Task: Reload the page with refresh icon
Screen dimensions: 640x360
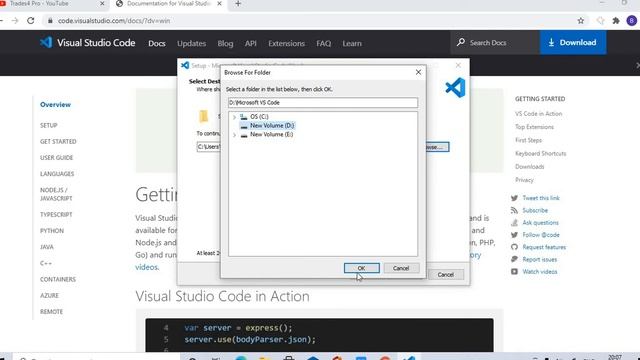Action: 31,20
